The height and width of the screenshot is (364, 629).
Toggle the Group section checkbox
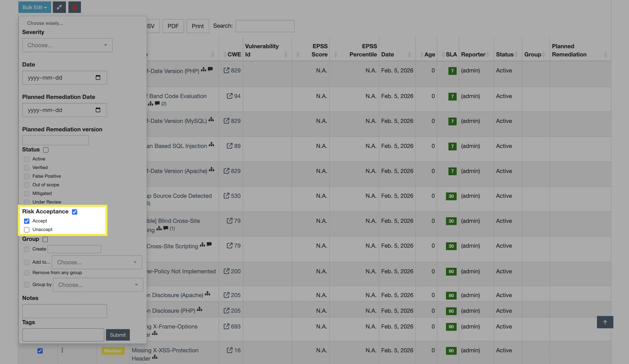[45, 239]
